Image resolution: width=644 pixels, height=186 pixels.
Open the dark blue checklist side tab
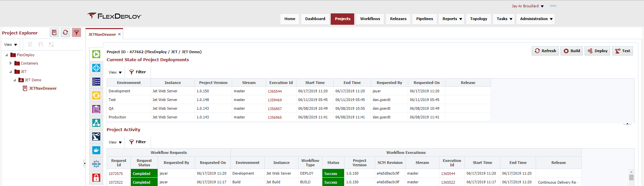96,82
